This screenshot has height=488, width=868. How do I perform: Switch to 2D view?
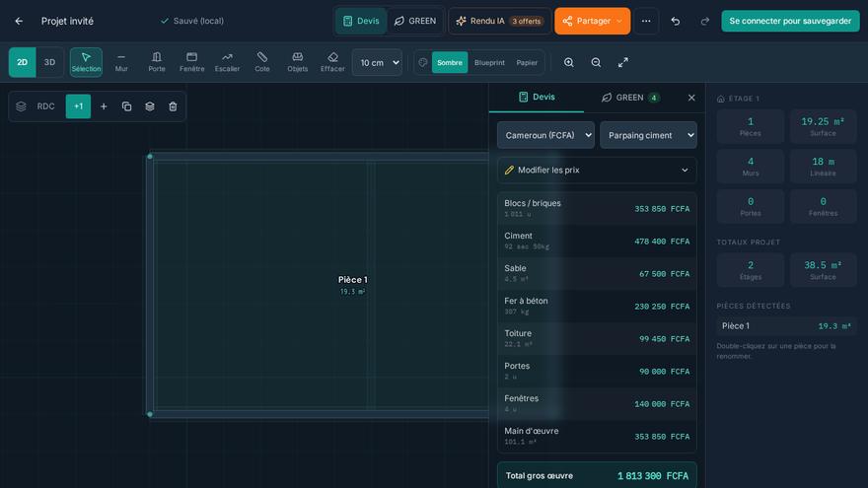tap(22, 62)
